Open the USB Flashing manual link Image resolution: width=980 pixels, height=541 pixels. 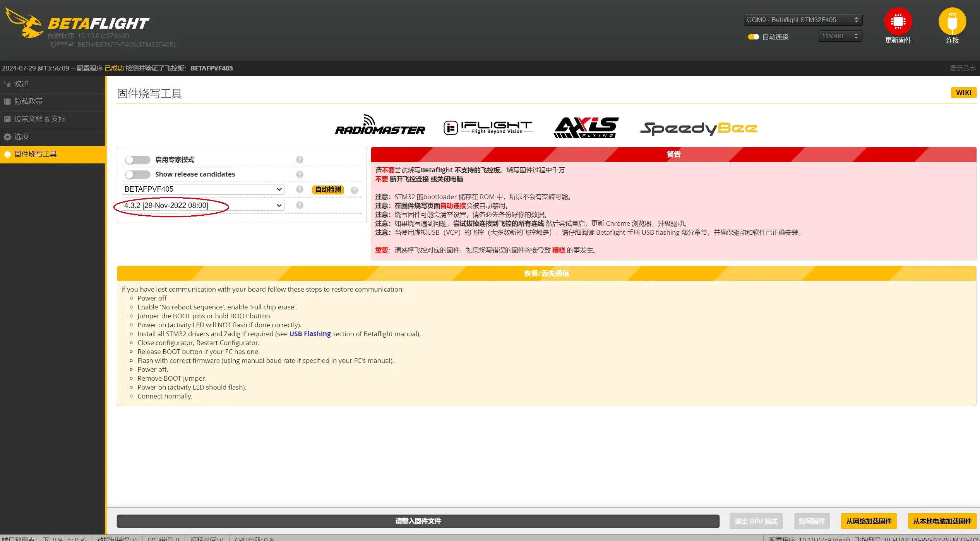pyautogui.click(x=310, y=334)
